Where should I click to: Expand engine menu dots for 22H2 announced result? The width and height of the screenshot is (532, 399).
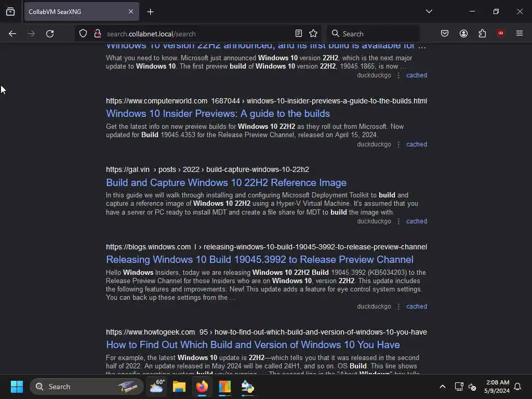pos(398,76)
